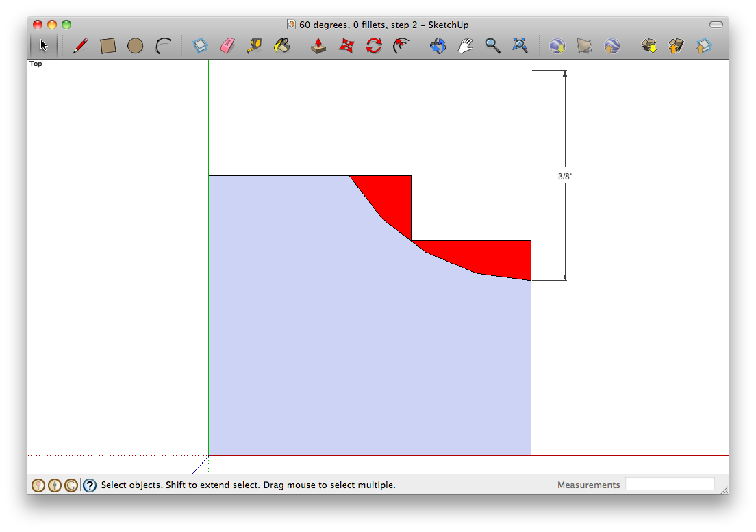Select the Line (pencil) tool

pyautogui.click(x=80, y=45)
